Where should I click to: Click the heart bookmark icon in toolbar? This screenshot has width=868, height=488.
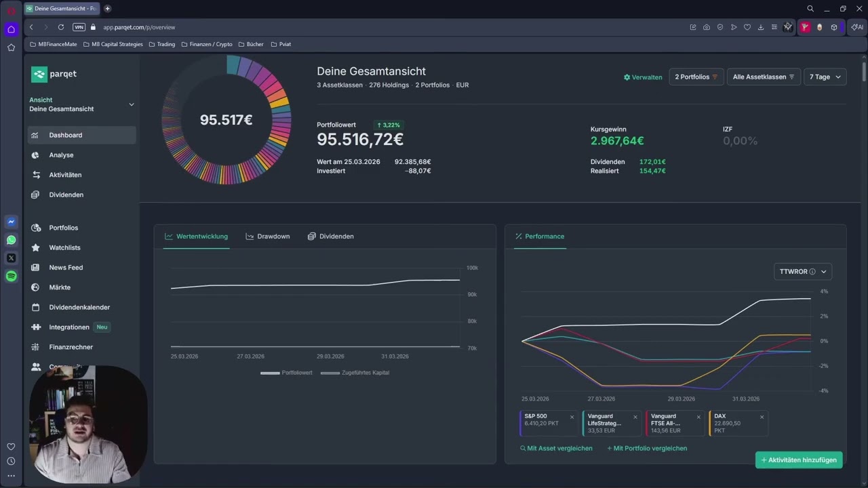[747, 27]
